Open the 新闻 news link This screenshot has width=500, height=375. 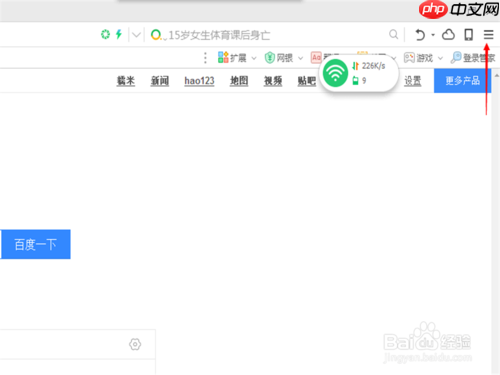[x=160, y=81]
